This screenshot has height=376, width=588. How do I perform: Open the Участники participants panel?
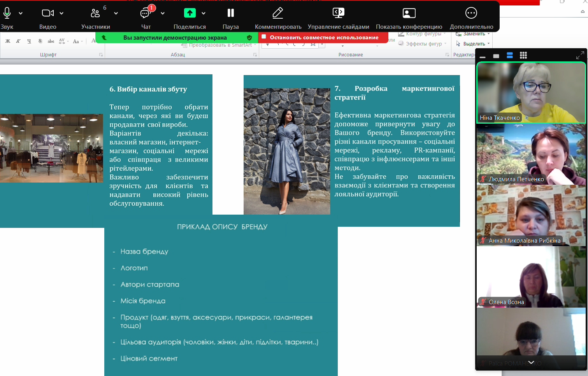click(x=95, y=13)
